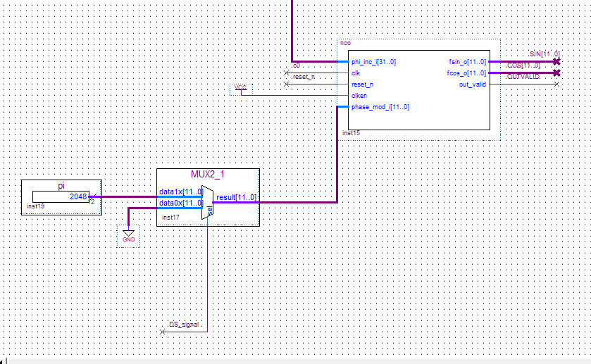Click the X terminator at the OUTVALID wire end
This screenshot has height=364, width=591.
(x=556, y=84)
